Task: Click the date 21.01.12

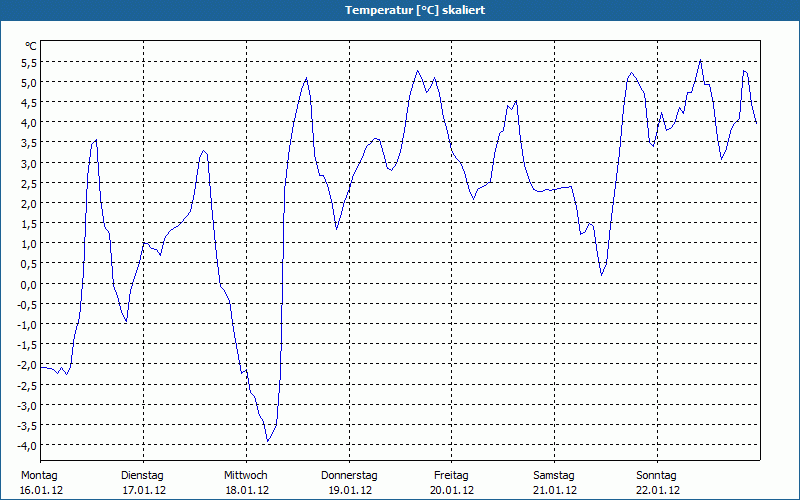Action: 555,490
